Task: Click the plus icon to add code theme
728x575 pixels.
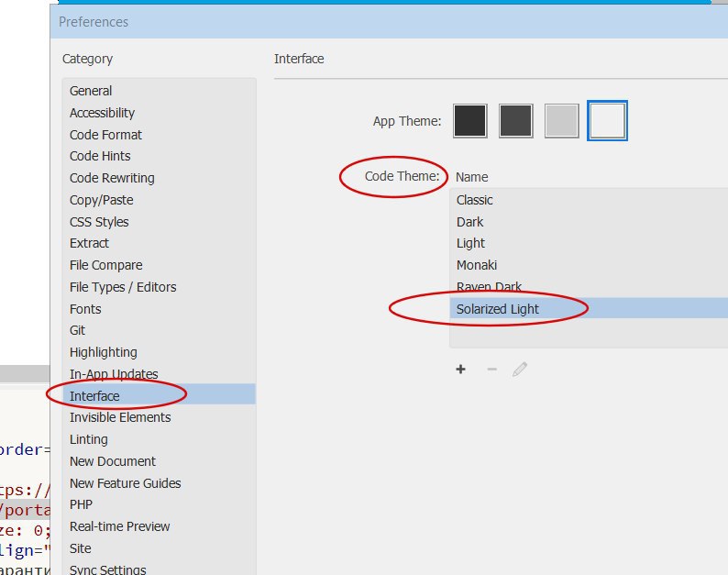Action: pyautogui.click(x=461, y=370)
